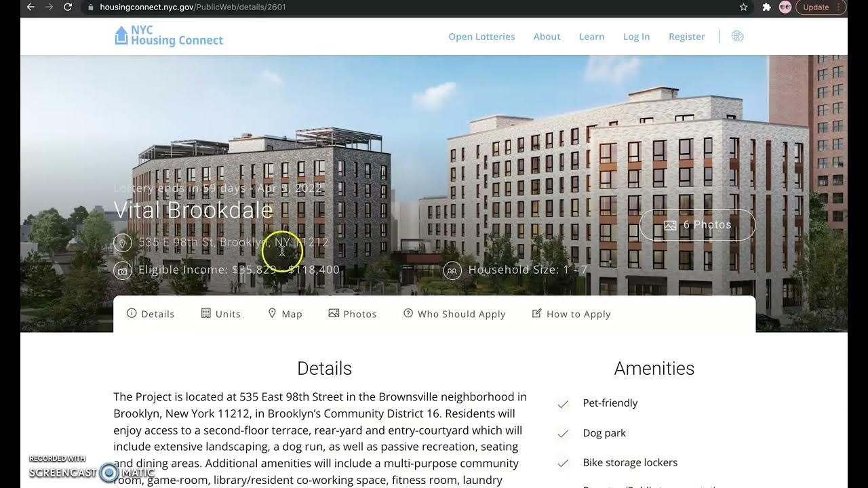Viewport: 868px width, 488px height.
Task: Click the Bike storage lockers amenity text
Action: [x=630, y=463]
